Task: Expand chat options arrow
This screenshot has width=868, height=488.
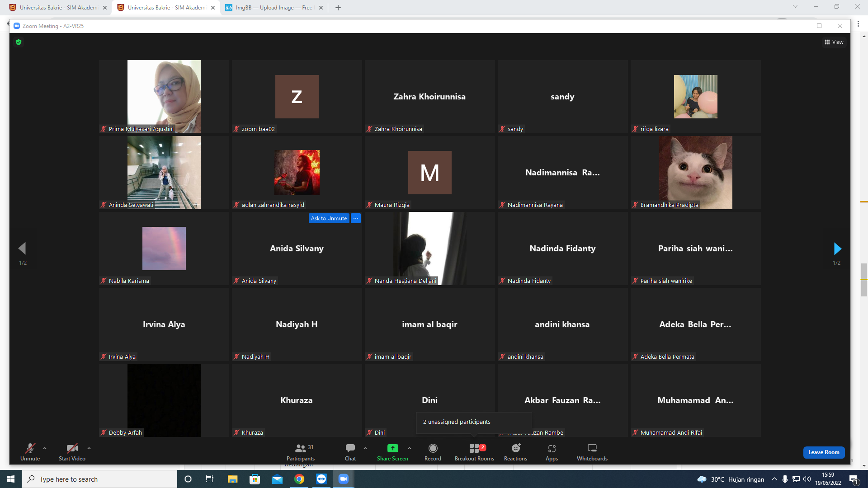Action: 365,448
